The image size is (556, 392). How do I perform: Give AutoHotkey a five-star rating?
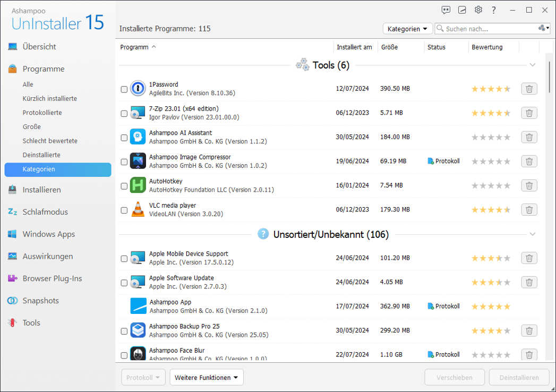[507, 185]
